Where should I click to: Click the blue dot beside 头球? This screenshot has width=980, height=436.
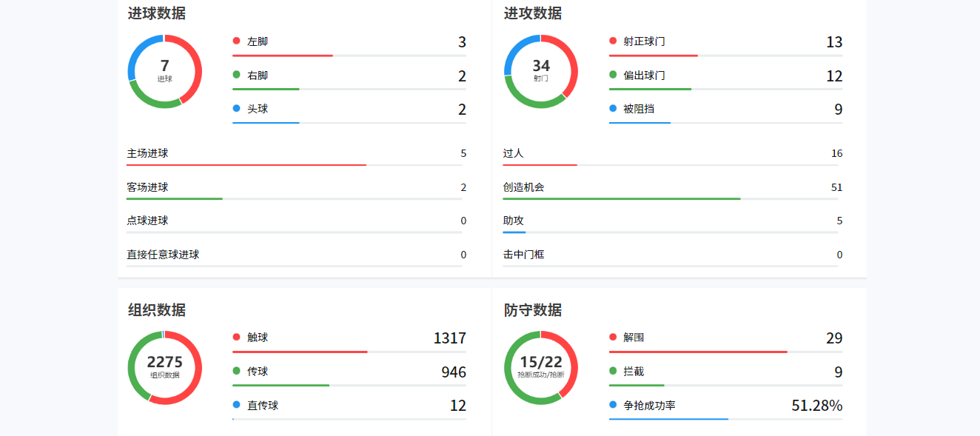(236, 109)
